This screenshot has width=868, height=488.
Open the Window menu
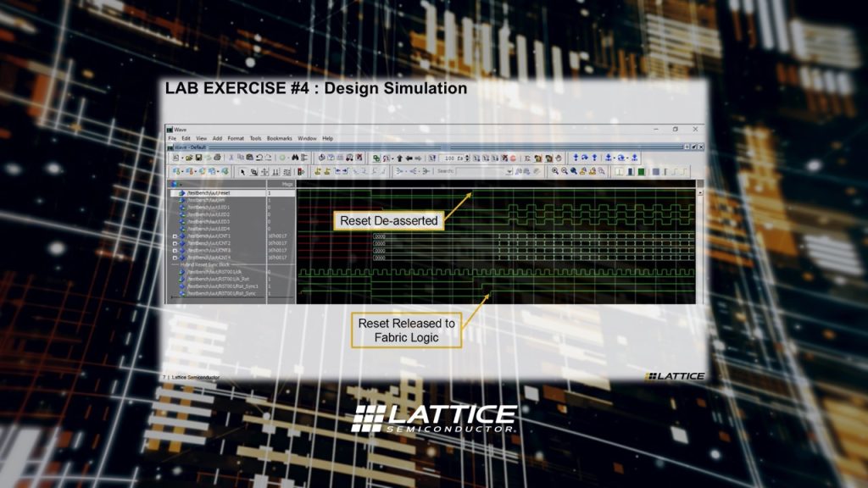click(x=307, y=138)
